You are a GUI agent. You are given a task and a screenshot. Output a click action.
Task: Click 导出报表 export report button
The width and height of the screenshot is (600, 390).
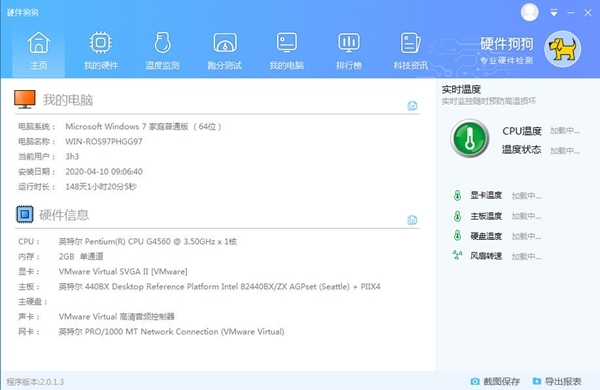pyautogui.click(x=557, y=381)
